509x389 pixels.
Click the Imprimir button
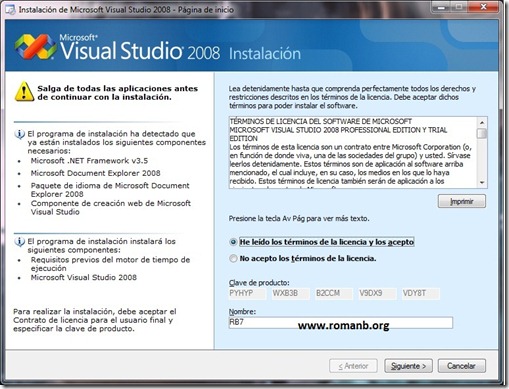[x=462, y=201]
